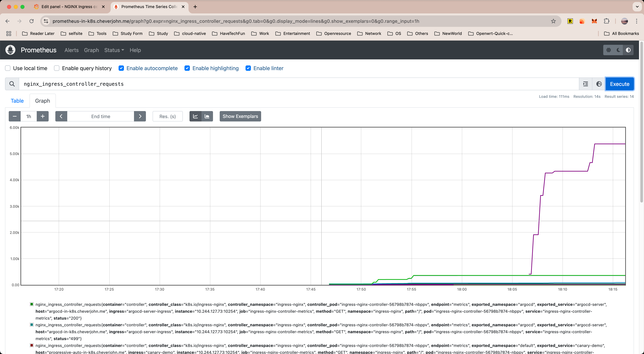Image resolution: width=644 pixels, height=354 pixels.
Task: Decrease the range with the minus button
Action: [x=15, y=116]
